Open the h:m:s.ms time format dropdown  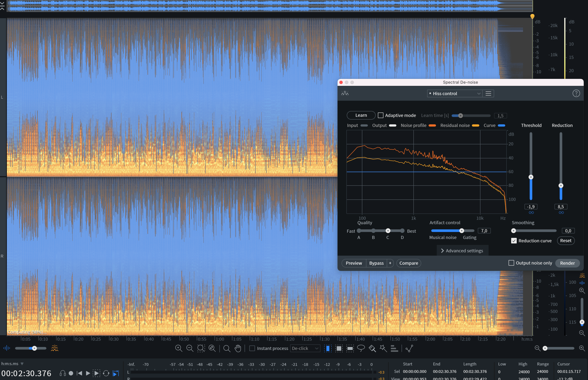click(12, 363)
